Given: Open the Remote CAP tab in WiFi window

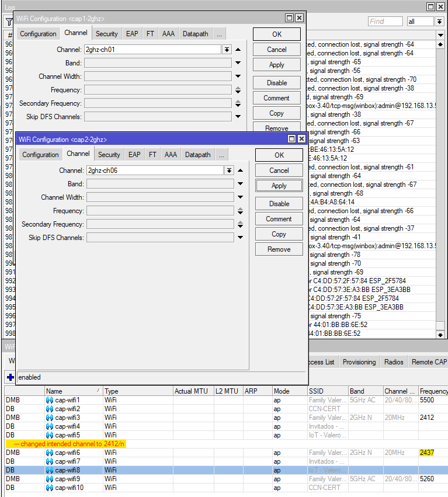Looking at the screenshot, I should pos(429,362).
